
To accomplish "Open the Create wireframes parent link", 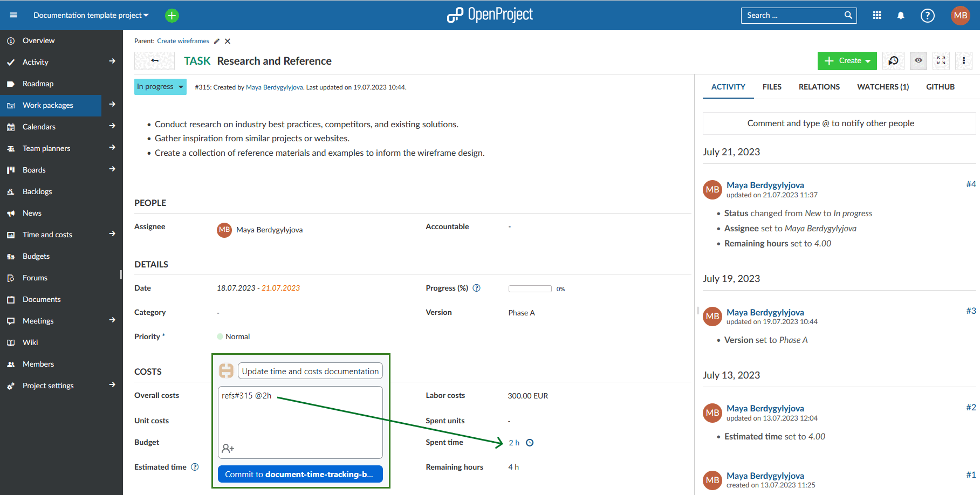I will [183, 41].
